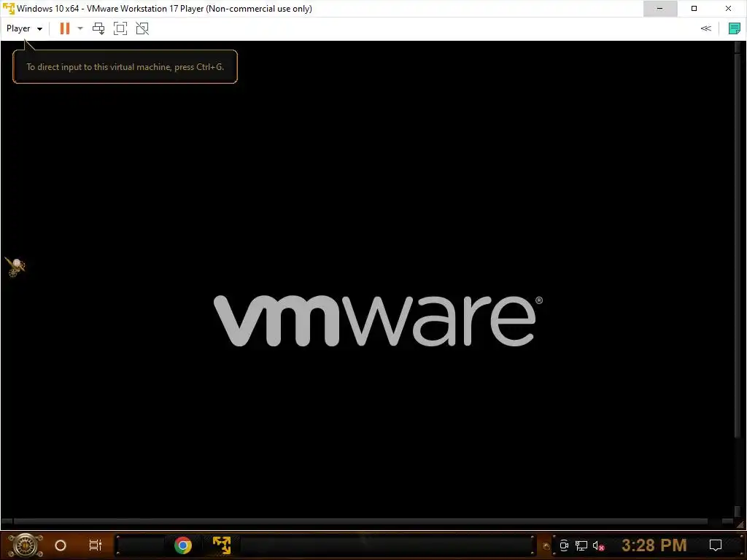
Task: Show hidden tray icons on the taskbar
Action: click(546, 546)
